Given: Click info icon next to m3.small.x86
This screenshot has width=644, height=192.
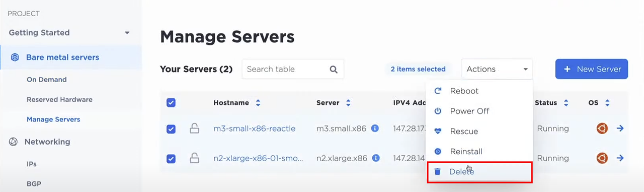Looking at the screenshot, I should pyautogui.click(x=375, y=129).
